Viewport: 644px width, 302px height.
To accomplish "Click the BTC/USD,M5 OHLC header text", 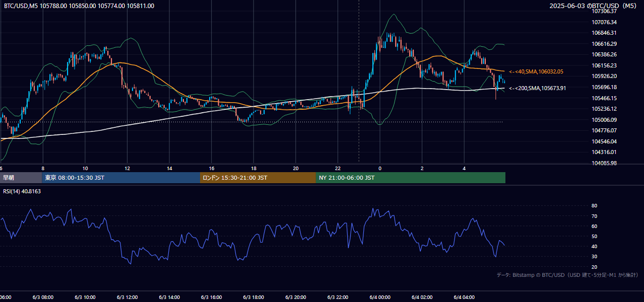I will [79, 6].
